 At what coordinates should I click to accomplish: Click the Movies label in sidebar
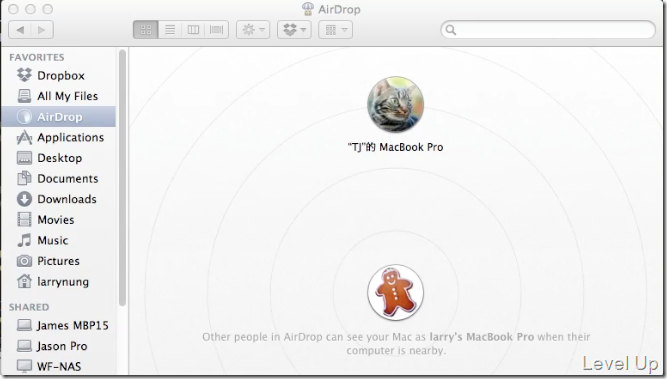(x=56, y=220)
